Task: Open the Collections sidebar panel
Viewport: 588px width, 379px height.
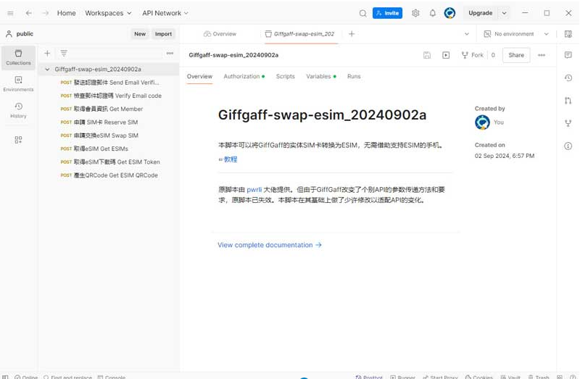Action: point(18,58)
